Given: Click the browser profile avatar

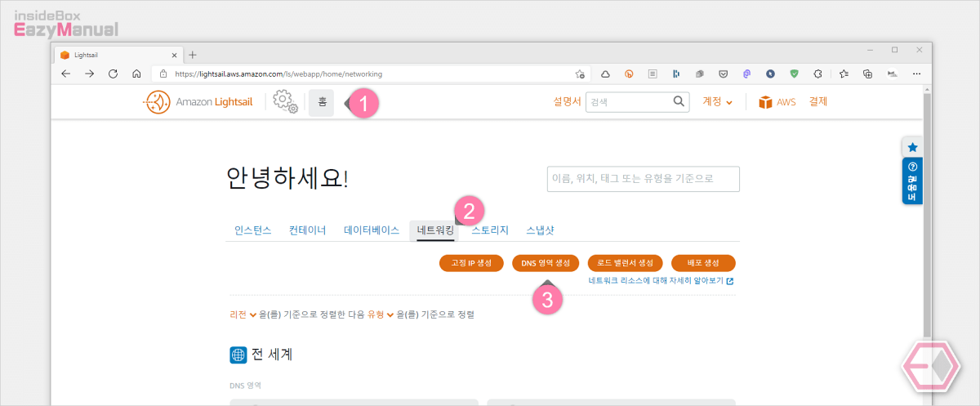Looking at the screenshot, I should pyautogui.click(x=893, y=74).
